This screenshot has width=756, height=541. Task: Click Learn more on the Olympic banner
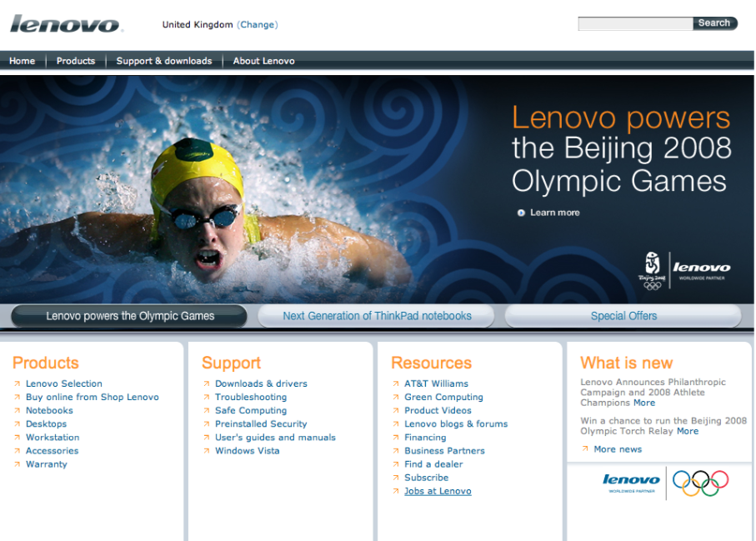[x=554, y=213]
